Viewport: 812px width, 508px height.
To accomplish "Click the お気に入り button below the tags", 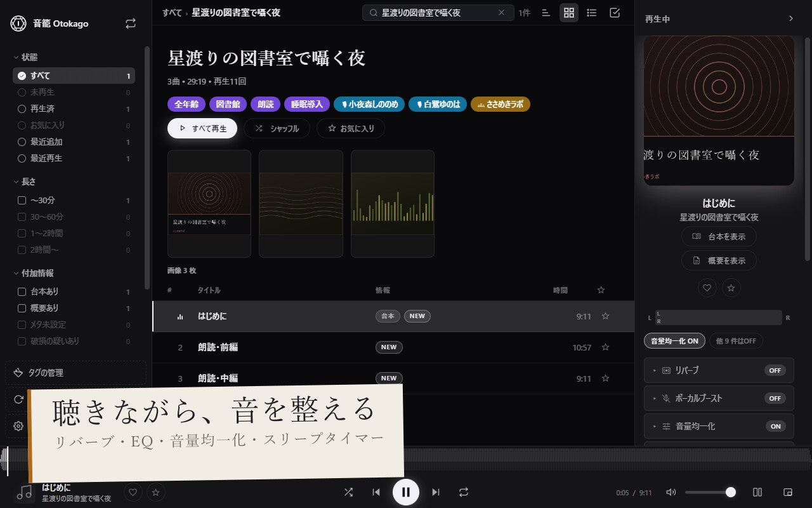I will 351,128.
